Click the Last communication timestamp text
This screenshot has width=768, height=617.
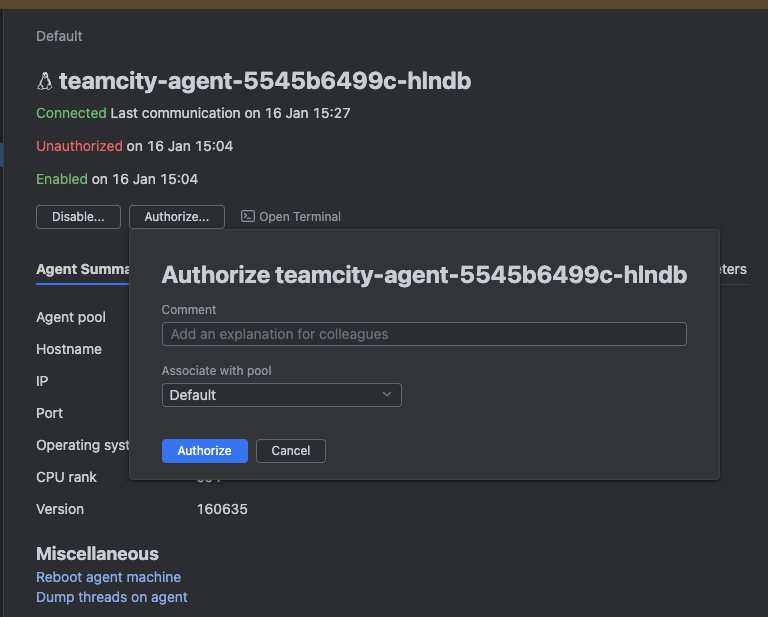coord(230,113)
